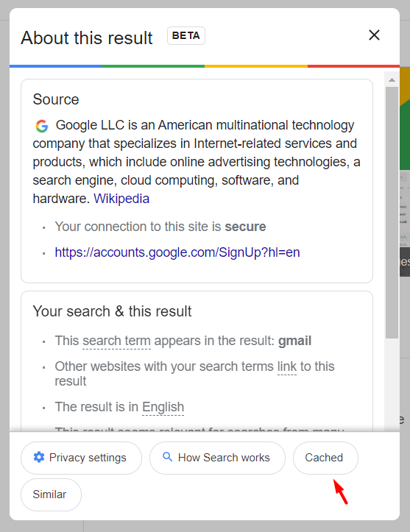
Task: Click the 'About this result' title
Action: [x=87, y=38]
